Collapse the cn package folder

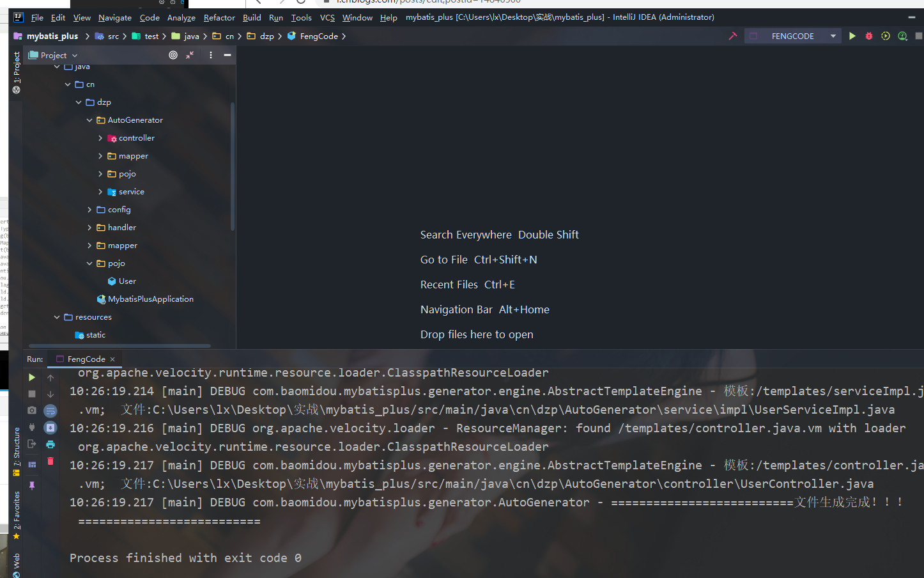tap(68, 84)
